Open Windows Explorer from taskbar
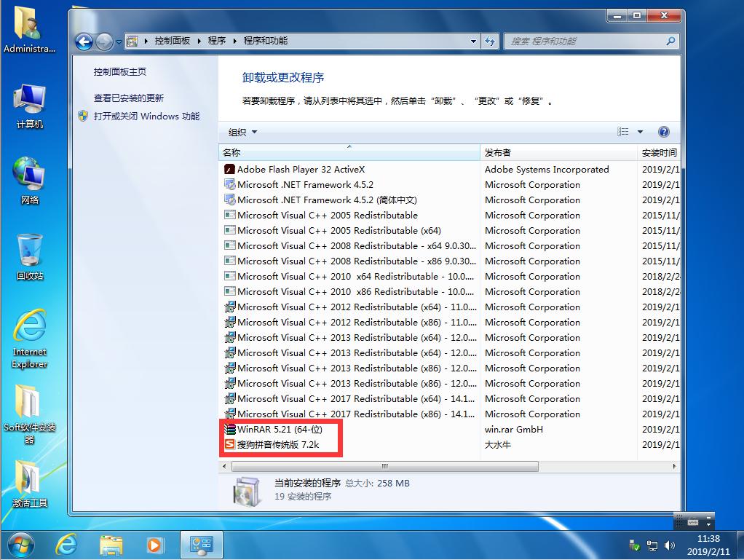The image size is (744, 560). 111,545
